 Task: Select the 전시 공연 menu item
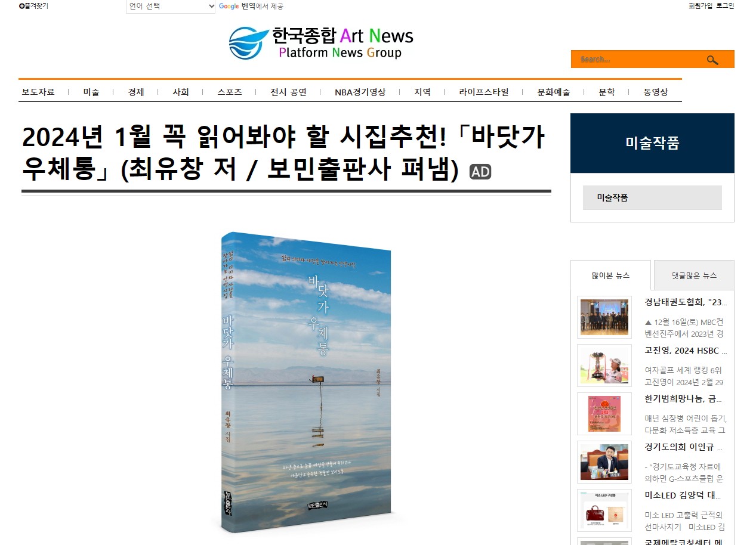[288, 92]
